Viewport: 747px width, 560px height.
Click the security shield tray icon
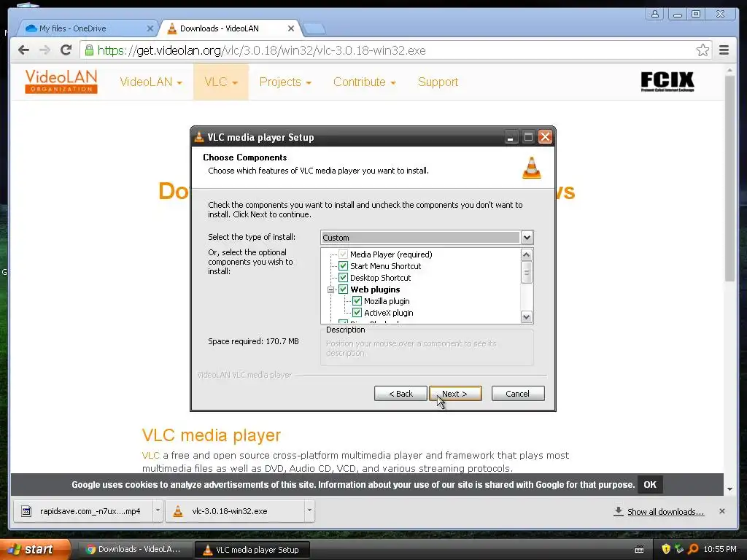(x=666, y=549)
